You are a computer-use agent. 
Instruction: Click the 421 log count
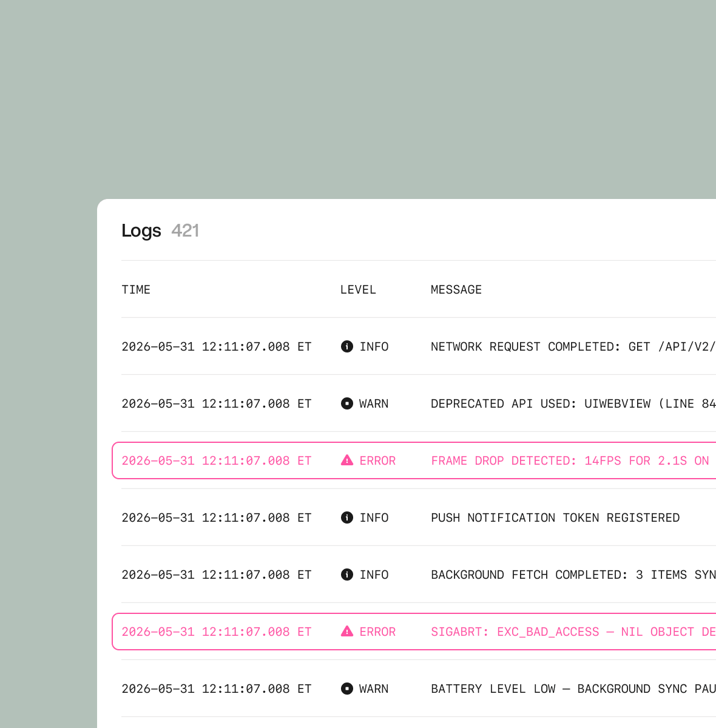tap(185, 231)
